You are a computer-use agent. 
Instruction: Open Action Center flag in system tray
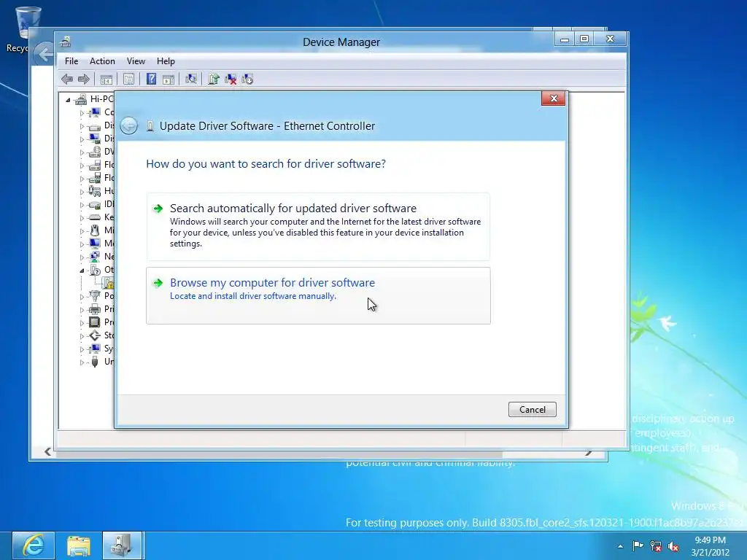tap(638, 545)
